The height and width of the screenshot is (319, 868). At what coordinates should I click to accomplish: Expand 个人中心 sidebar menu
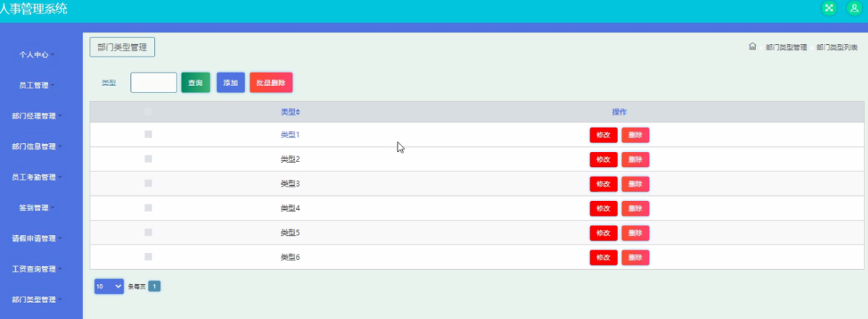[x=36, y=54]
